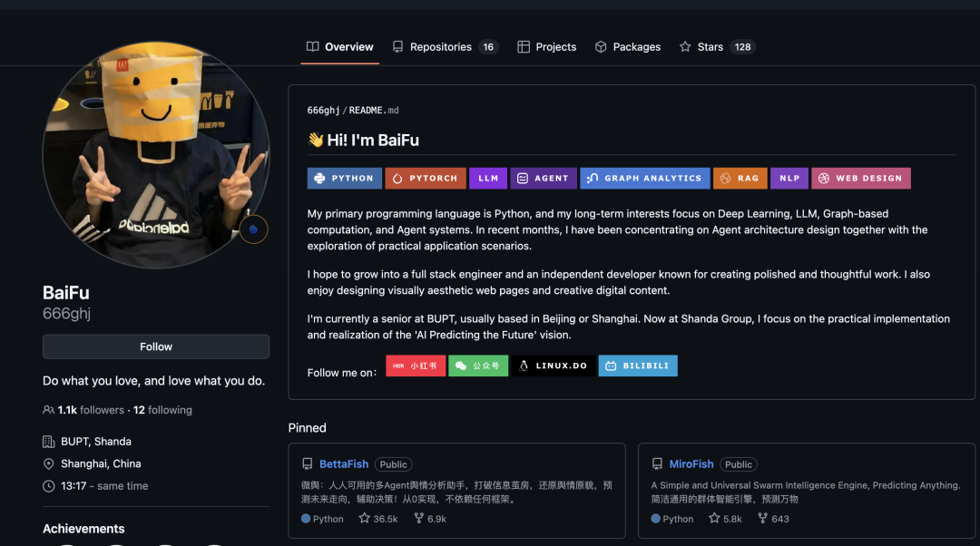Switch to the Stars tab
The width and height of the screenshot is (980, 546).
(710, 47)
